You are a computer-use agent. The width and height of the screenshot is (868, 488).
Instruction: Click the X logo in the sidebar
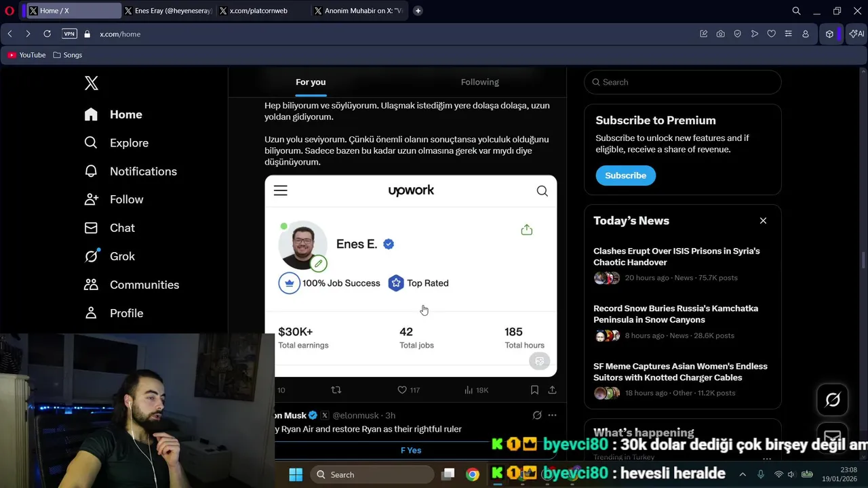pos(92,83)
